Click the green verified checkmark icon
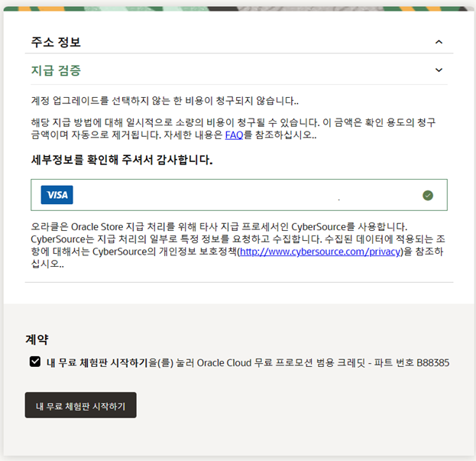This screenshot has width=476, height=461. [428, 195]
